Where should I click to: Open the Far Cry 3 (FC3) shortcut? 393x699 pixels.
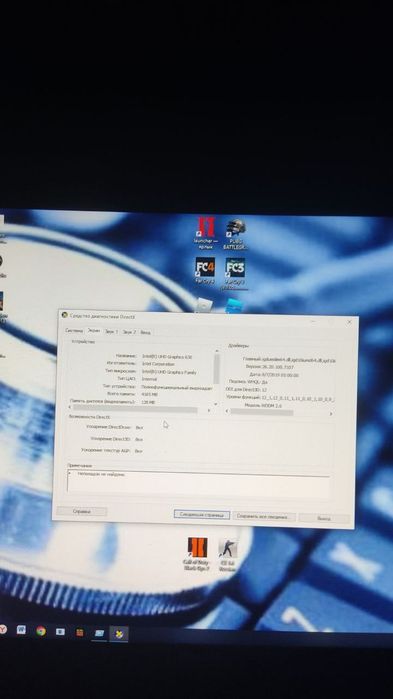tap(234, 272)
